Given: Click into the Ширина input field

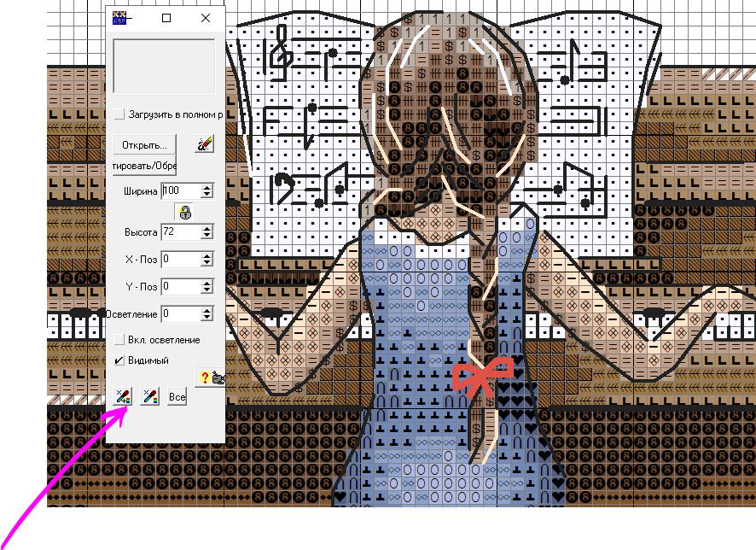Looking at the screenshot, I should point(179,190).
